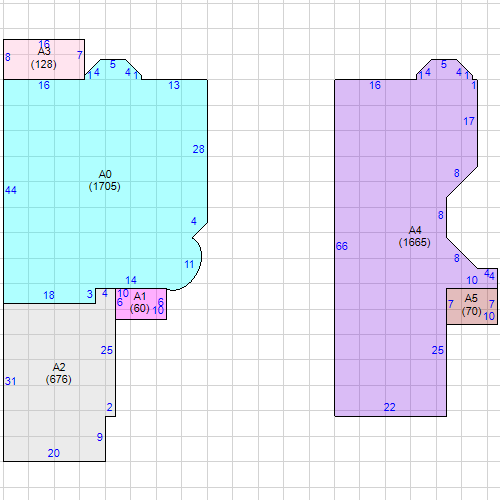Select the A5 (70) area label

pos(471,305)
